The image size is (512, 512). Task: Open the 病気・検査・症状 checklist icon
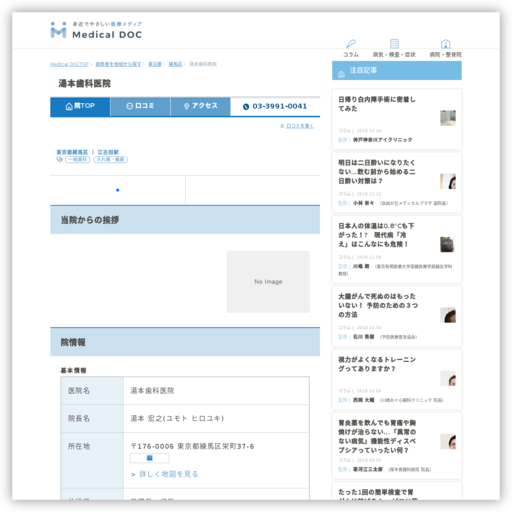(x=394, y=44)
